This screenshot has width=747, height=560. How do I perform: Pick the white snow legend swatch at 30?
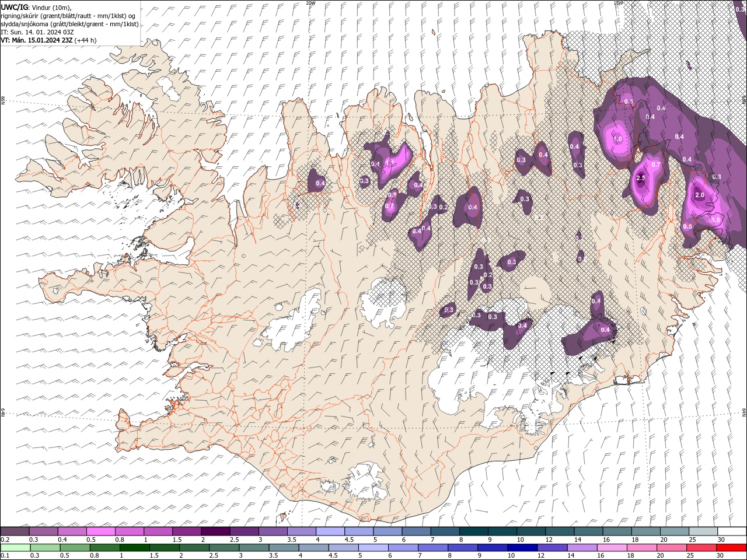pos(732,531)
